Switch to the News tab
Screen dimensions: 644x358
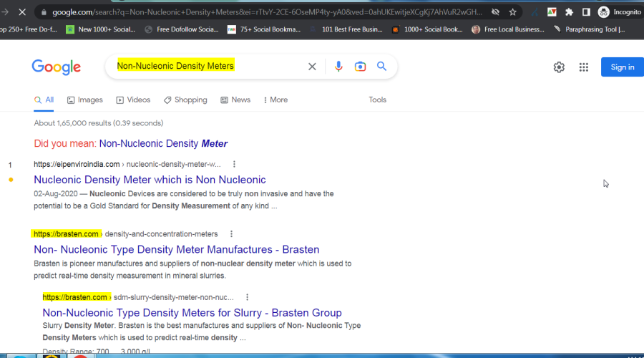[235, 100]
